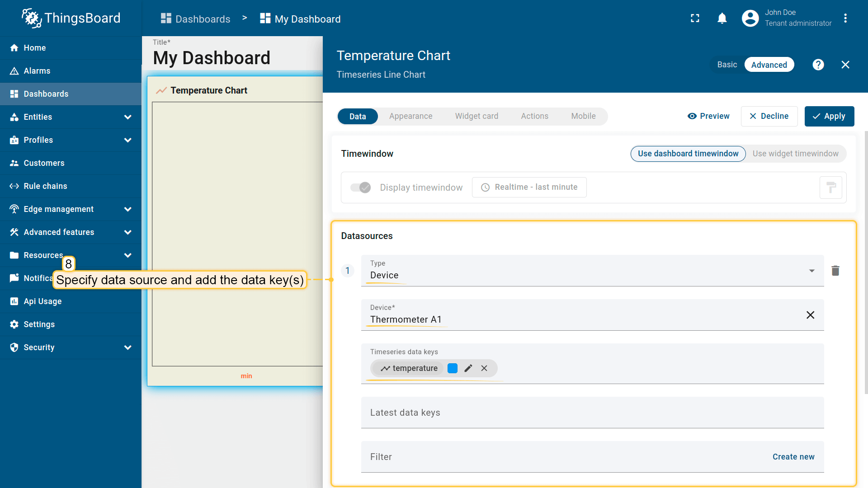868x488 pixels.
Task: Toggle Display timewindow switch
Action: click(x=361, y=188)
